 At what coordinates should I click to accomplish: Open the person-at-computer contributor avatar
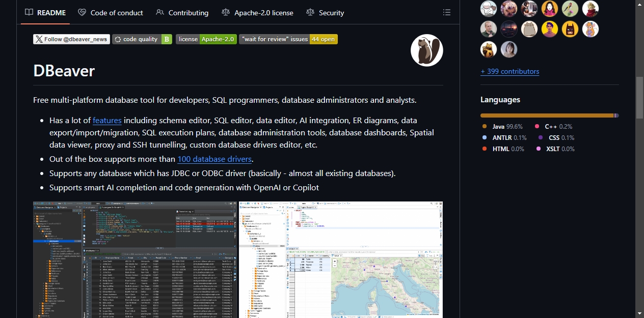pyautogui.click(x=529, y=8)
